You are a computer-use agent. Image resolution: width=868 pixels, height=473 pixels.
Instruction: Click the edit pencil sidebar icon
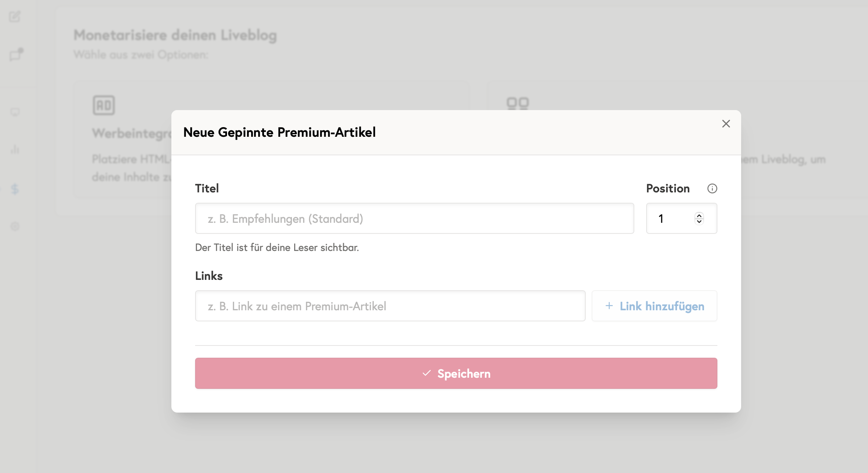click(15, 17)
